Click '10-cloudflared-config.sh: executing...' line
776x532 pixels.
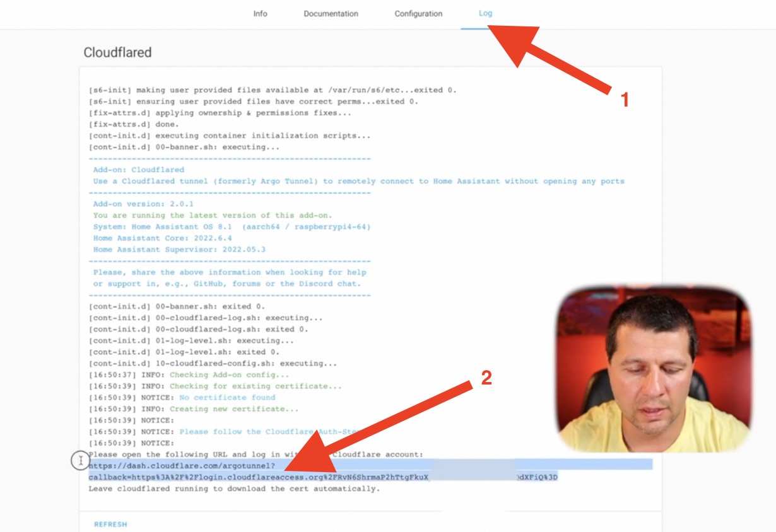pyautogui.click(x=213, y=363)
